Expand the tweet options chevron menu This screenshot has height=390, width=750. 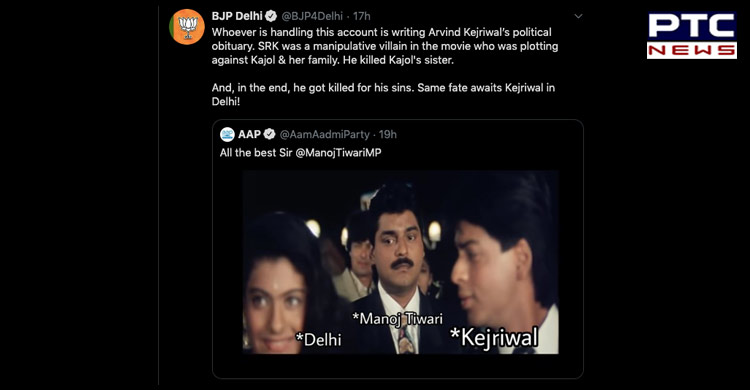[578, 16]
